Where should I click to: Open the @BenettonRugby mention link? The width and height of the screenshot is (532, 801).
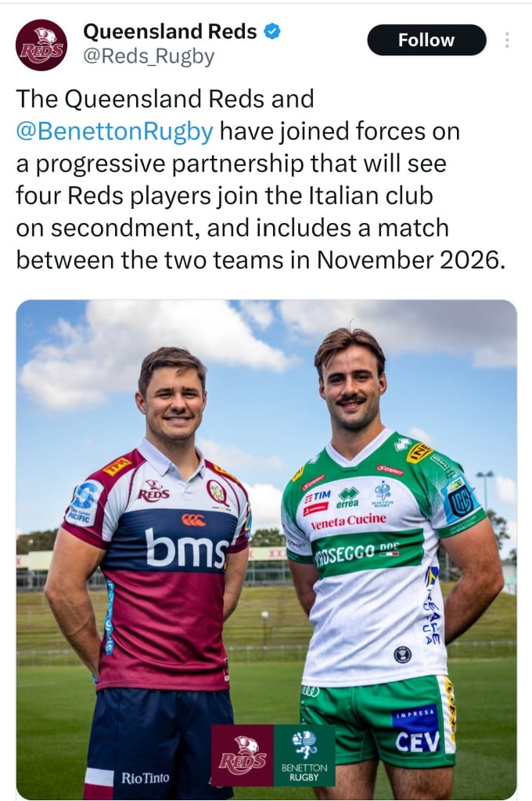click(x=114, y=131)
